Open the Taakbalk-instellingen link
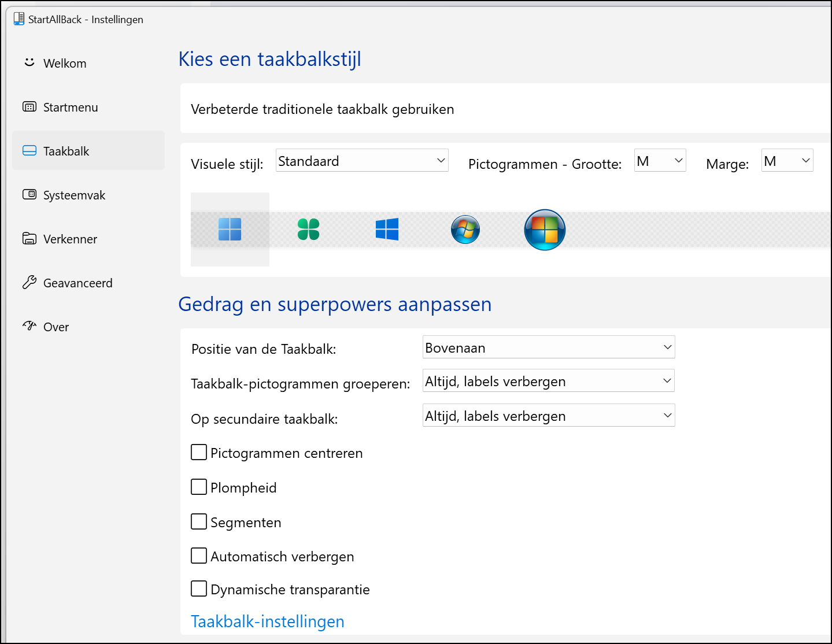This screenshot has height=644, width=832. pos(268,621)
